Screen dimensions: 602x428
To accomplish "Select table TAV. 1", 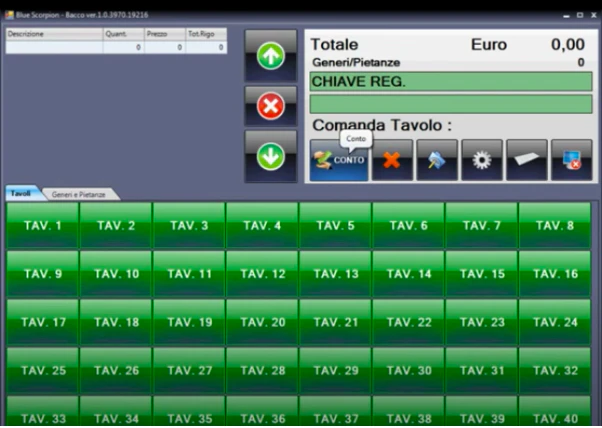I will click(43, 225).
